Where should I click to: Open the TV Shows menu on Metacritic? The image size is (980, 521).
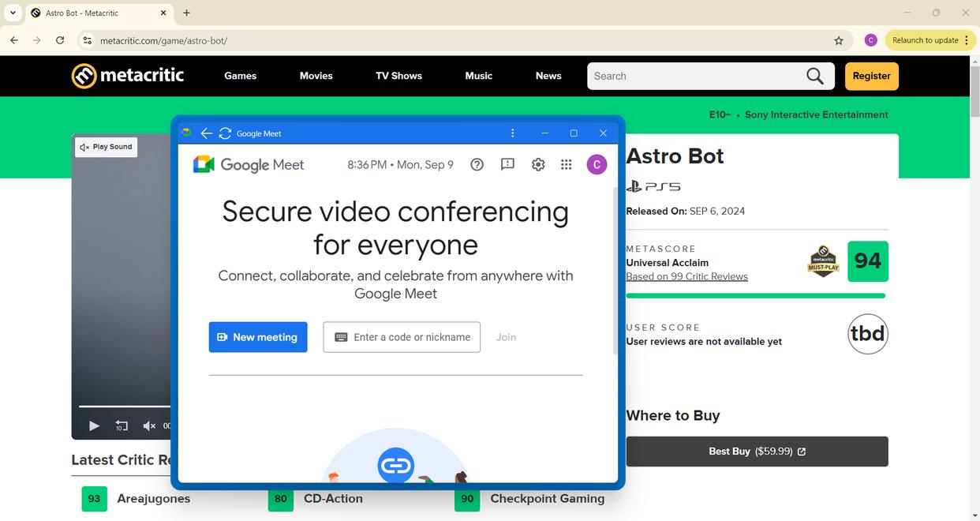[398, 76]
